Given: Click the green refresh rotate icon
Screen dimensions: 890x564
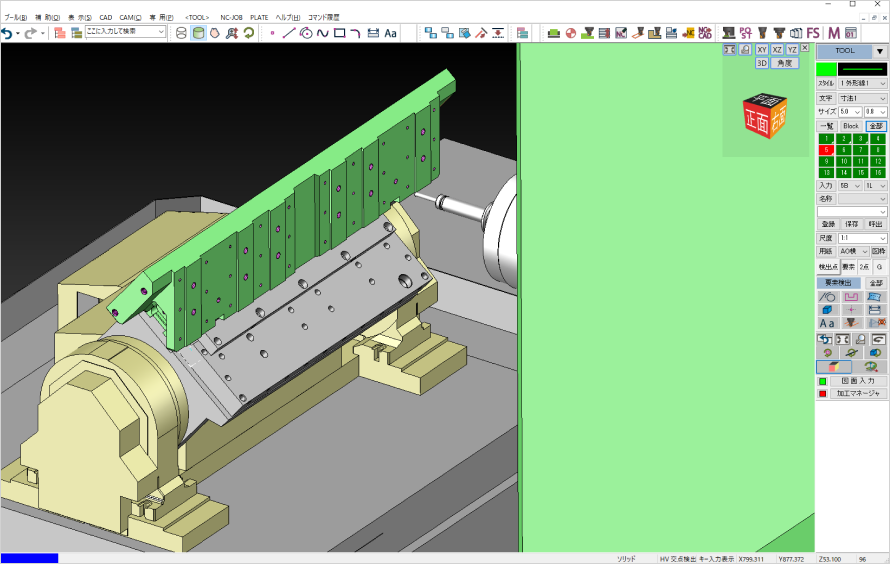Looking at the screenshot, I should (248, 33).
